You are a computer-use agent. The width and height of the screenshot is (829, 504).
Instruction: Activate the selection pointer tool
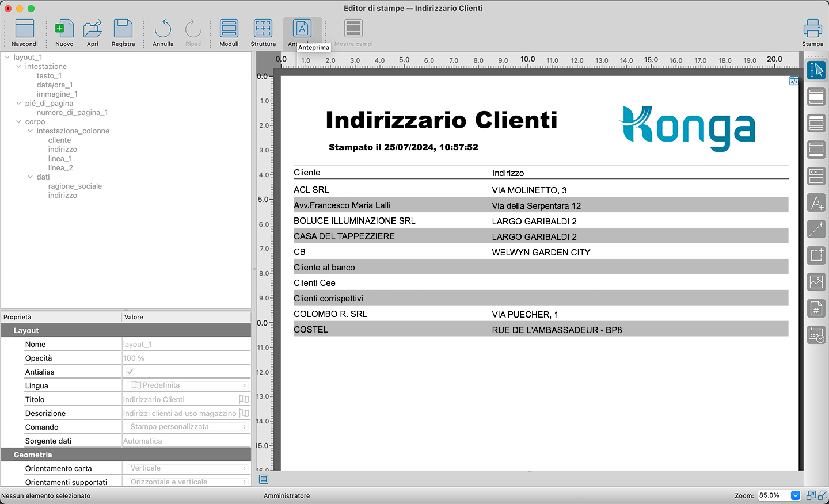tap(816, 70)
